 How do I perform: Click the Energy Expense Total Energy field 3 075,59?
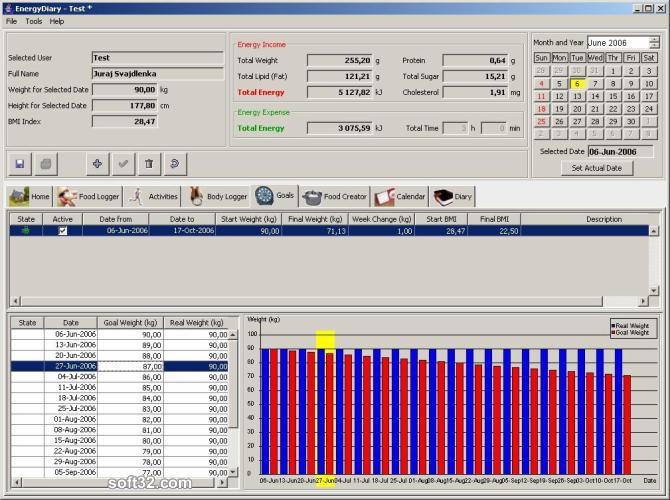pos(340,128)
